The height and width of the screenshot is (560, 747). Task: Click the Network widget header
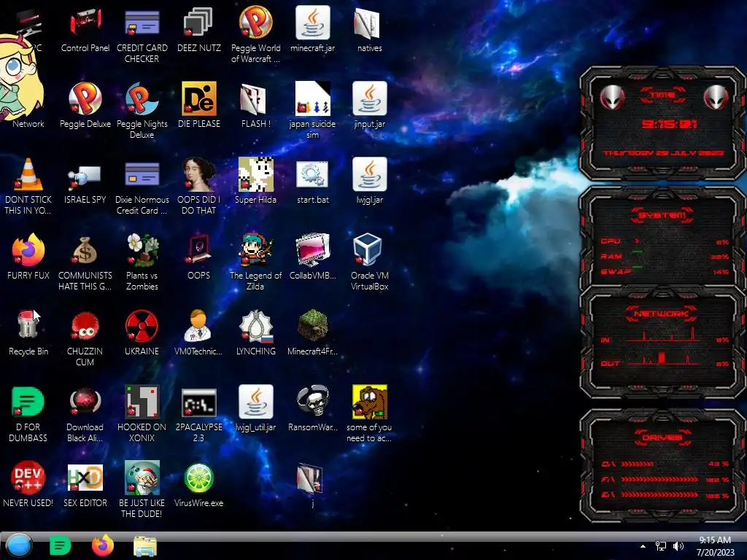[661, 314]
